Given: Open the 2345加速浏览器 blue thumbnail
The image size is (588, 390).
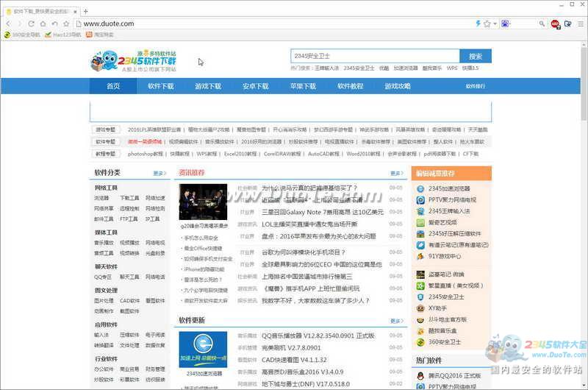Looking at the screenshot, I should click(204, 350).
